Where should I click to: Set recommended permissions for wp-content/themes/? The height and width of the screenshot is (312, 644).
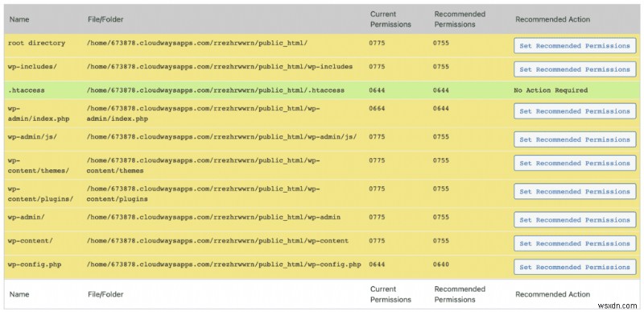pyautogui.click(x=575, y=163)
